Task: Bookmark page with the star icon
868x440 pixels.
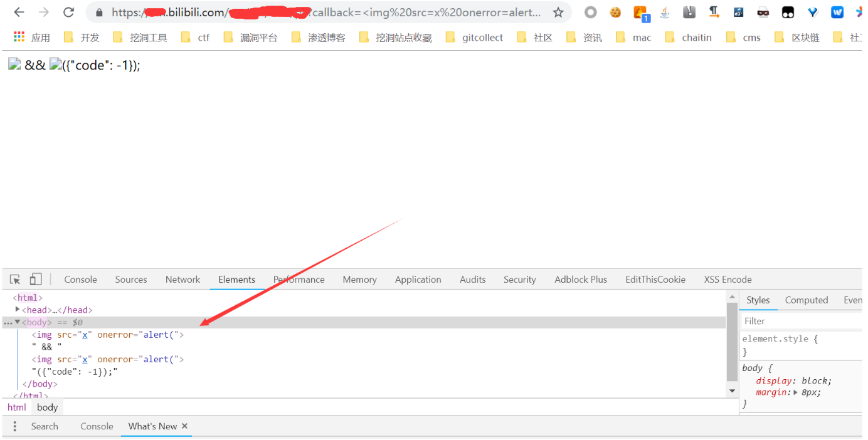Action: [x=558, y=13]
